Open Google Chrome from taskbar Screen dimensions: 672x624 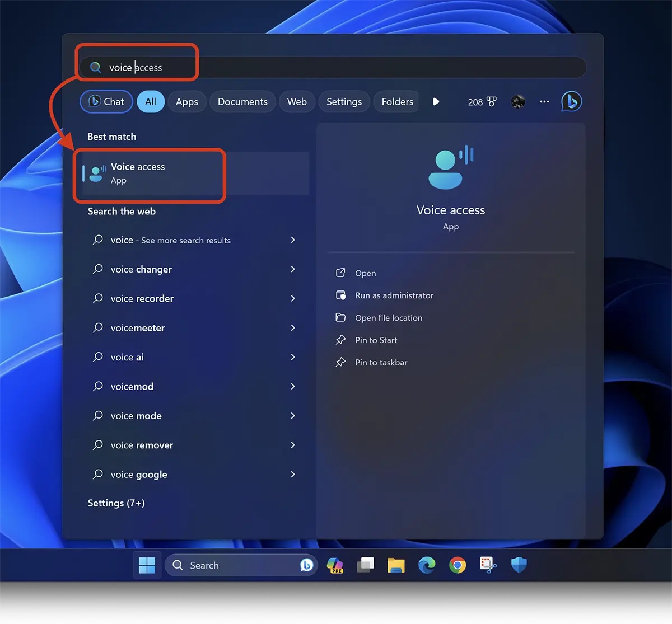pos(458,565)
